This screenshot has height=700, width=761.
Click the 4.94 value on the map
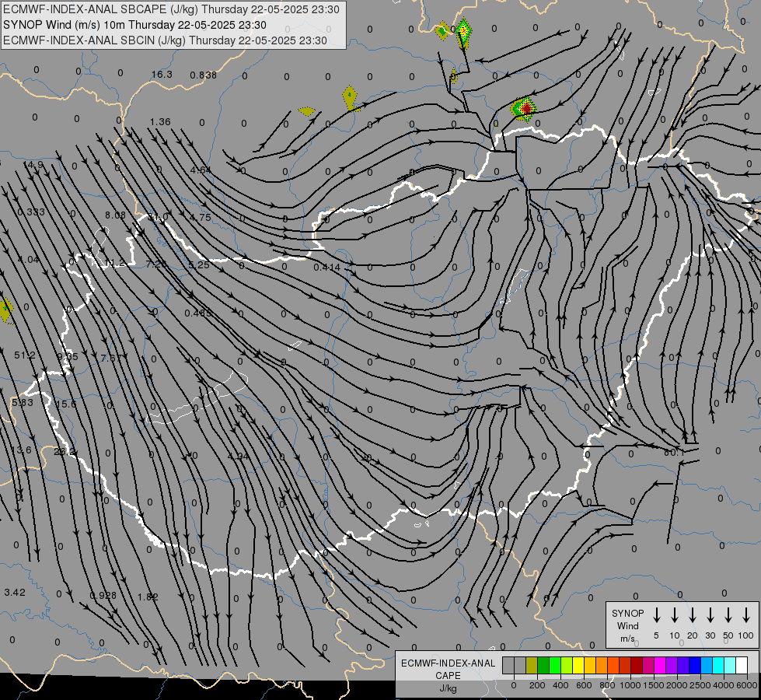[239, 457]
